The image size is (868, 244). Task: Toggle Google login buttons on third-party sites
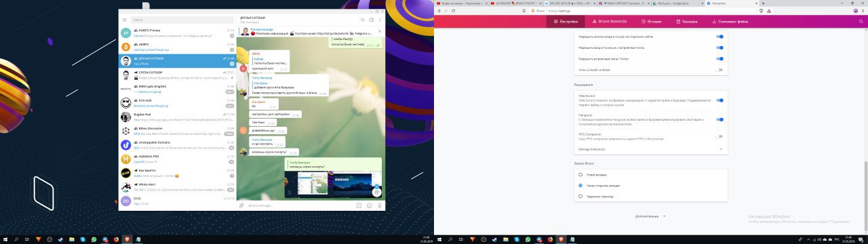tap(720, 37)
